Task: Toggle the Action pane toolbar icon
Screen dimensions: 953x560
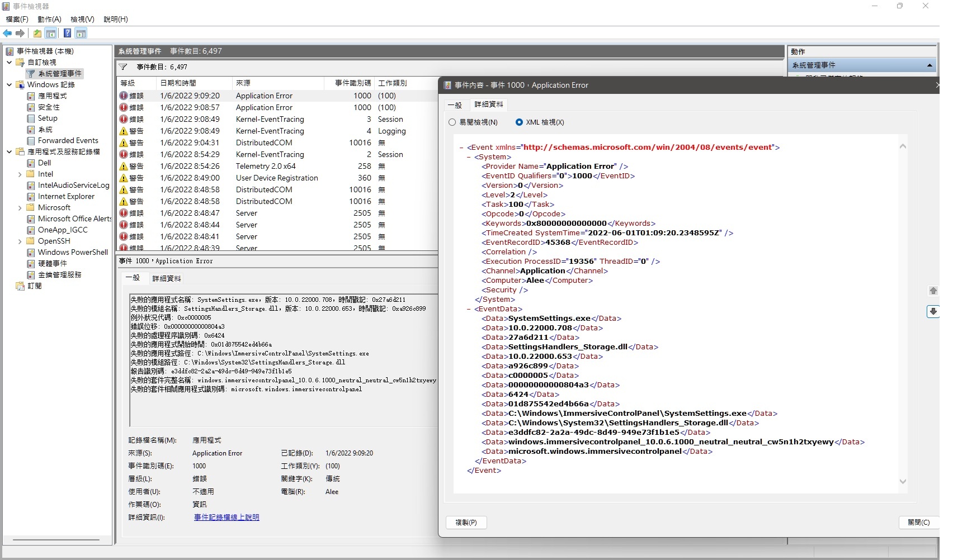Action: tap(81, 34)
